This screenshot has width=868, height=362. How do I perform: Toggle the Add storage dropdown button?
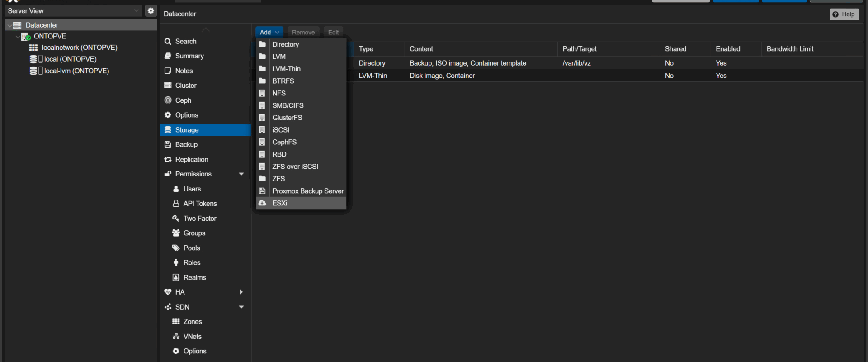(x=269, y=32)
